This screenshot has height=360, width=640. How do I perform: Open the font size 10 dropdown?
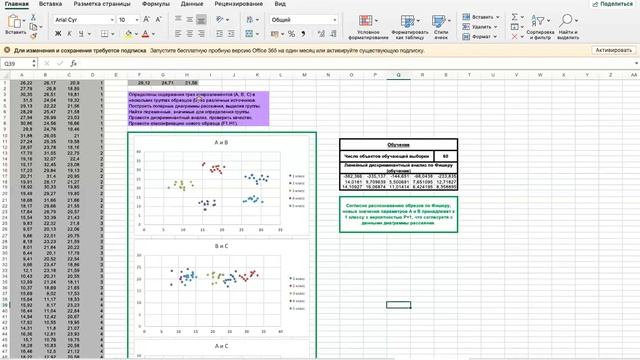(x=137, y=20)
